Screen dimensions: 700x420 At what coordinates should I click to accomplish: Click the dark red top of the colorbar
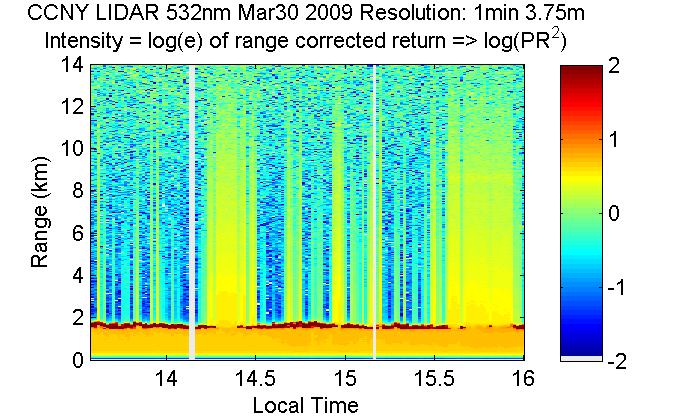[x=579, y=74]
